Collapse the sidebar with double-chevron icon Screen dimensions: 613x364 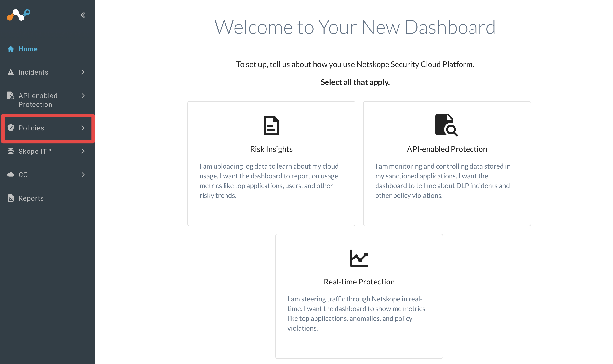(x=83, y=15)
